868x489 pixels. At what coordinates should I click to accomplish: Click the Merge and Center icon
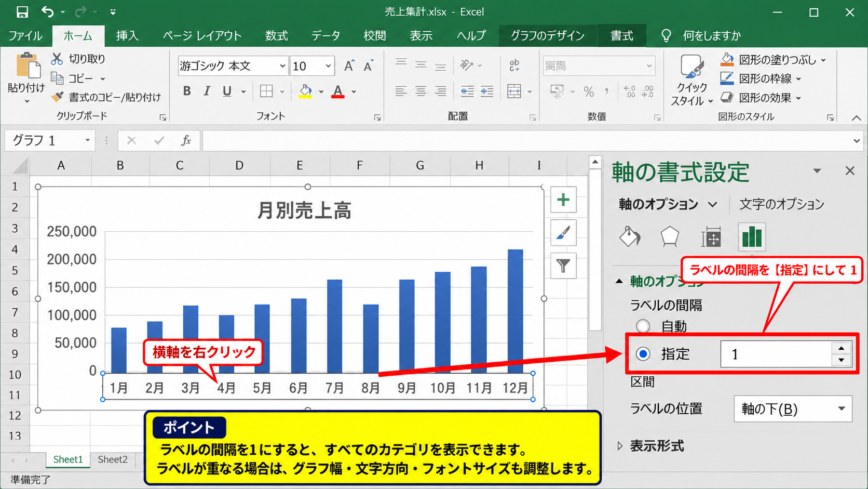514,91
